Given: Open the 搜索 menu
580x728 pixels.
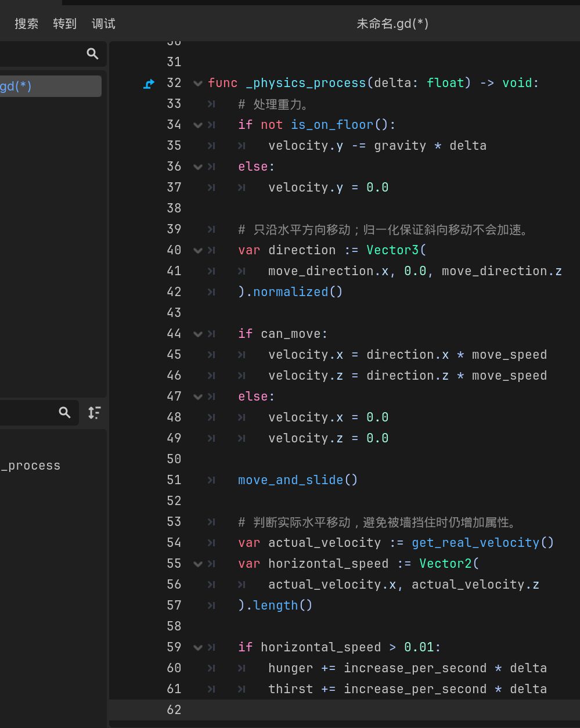Looking at the screenshot, I should point(27,24).
